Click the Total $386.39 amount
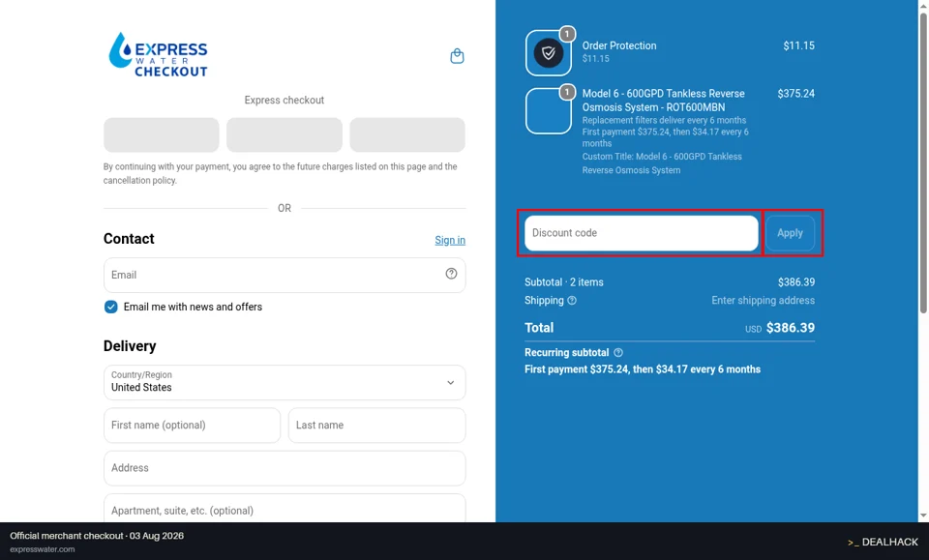 (791, 328)
